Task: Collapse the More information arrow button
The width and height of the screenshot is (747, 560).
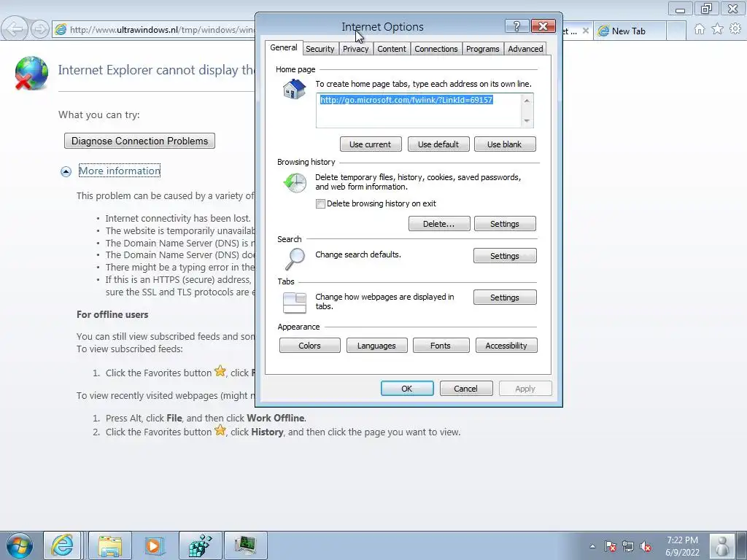Action: pos(66,171)
